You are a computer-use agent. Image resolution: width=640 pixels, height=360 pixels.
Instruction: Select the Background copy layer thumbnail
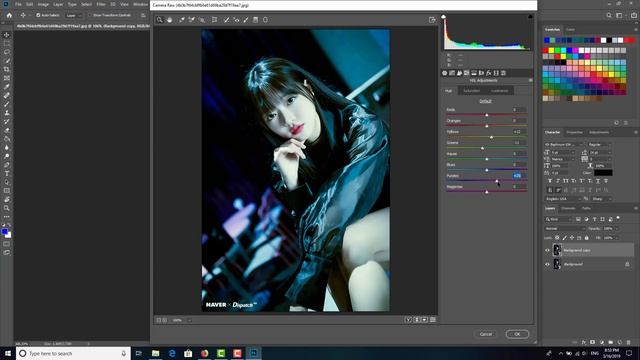[x=557, y=250]
